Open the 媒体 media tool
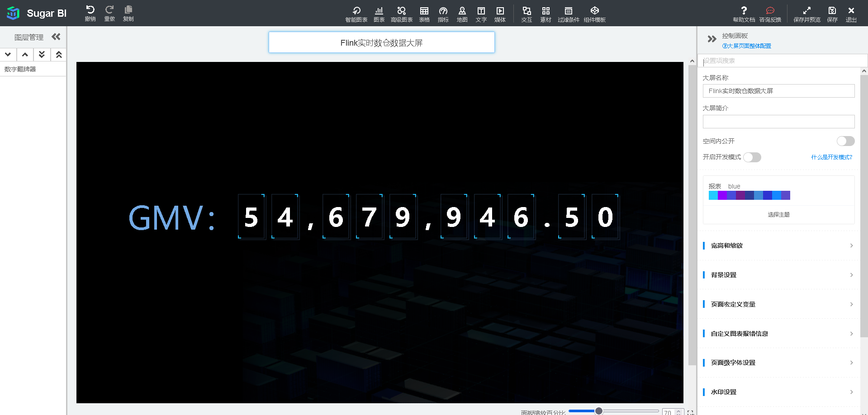This screenshot has width=868, height=415. tap(500, 14)
